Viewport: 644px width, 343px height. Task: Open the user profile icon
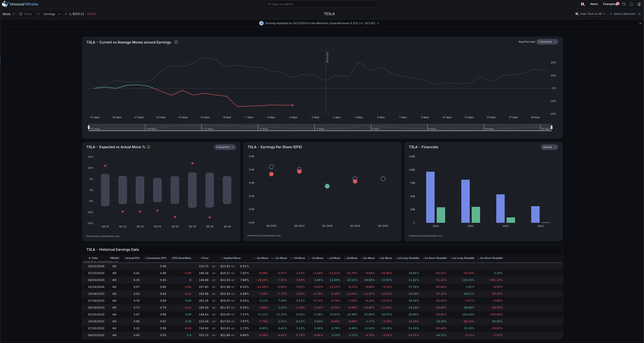[x=639, y=4]
